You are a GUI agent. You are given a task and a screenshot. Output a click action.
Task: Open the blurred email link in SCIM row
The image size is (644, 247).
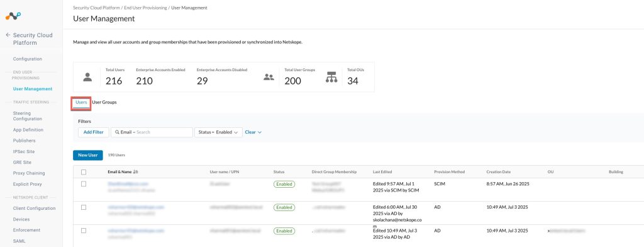click(128, 183)
